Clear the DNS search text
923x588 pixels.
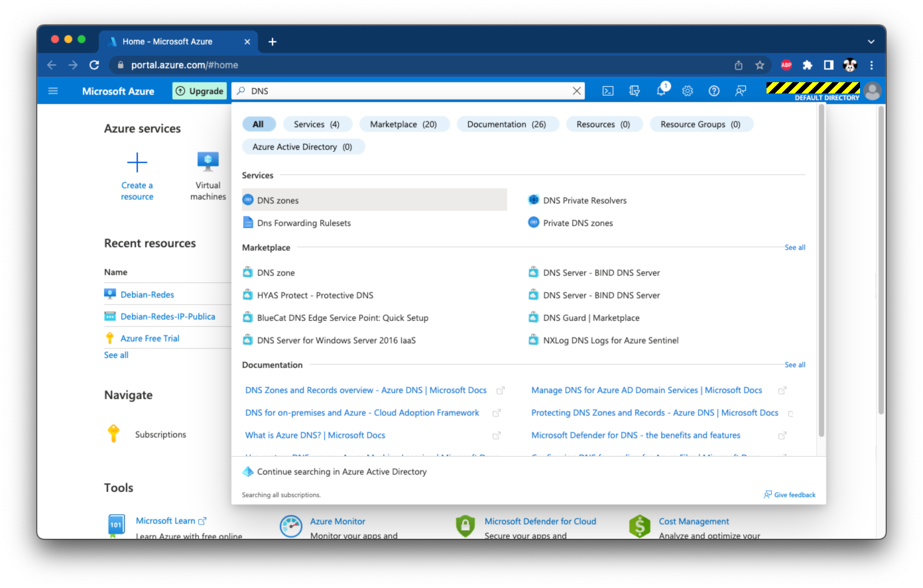click(x=577, y=91)
